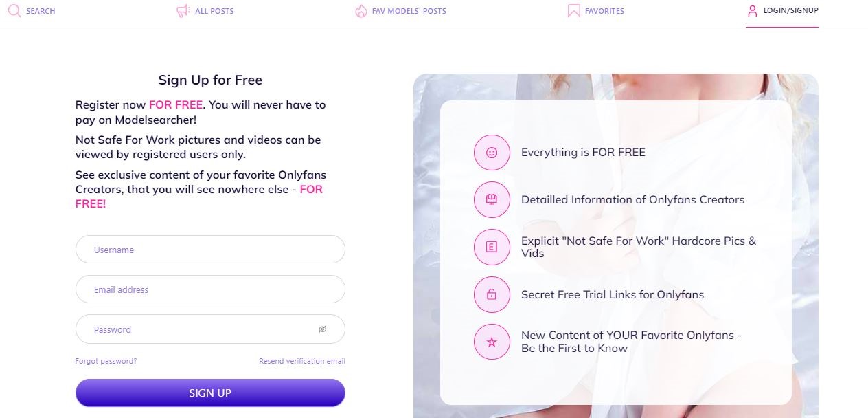The height and width of the screenshot is (418, 868).
Task: Click the person Login/Signup icon
Action: click(x=752, y=11)
